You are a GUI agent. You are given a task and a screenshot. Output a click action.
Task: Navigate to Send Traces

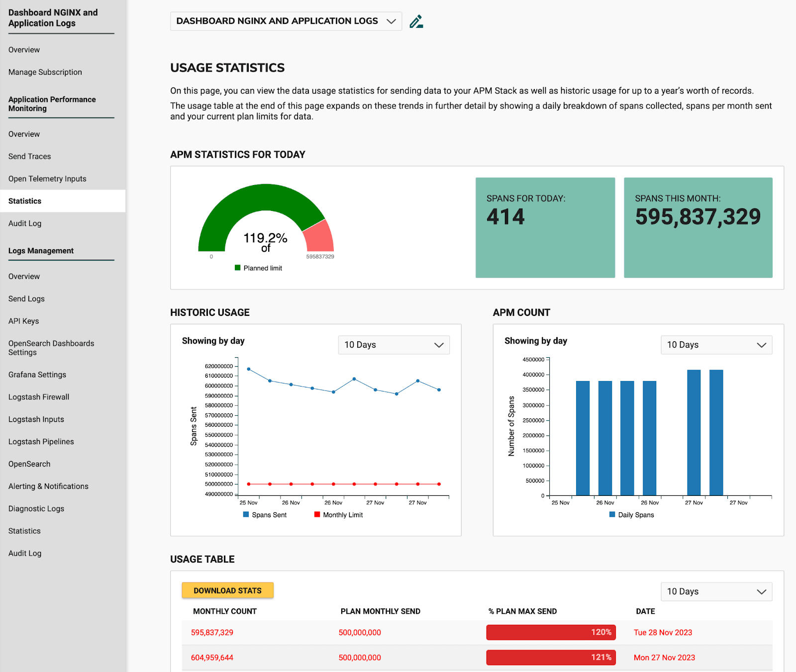click(x=29, y=156)
